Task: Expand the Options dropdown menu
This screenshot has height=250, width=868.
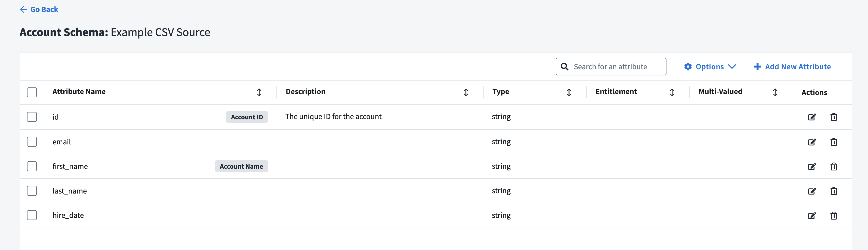Action: click(x=710, y=67)
